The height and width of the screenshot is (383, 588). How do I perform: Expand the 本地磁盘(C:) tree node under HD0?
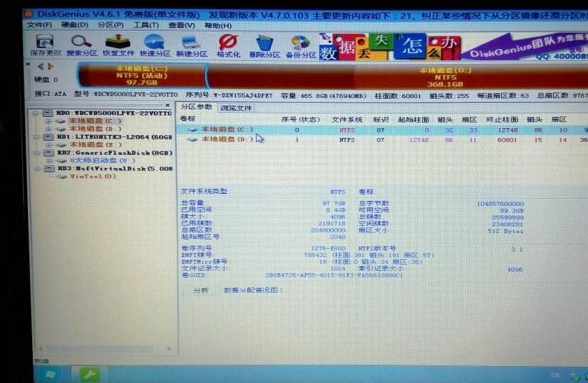coord(48,121)
